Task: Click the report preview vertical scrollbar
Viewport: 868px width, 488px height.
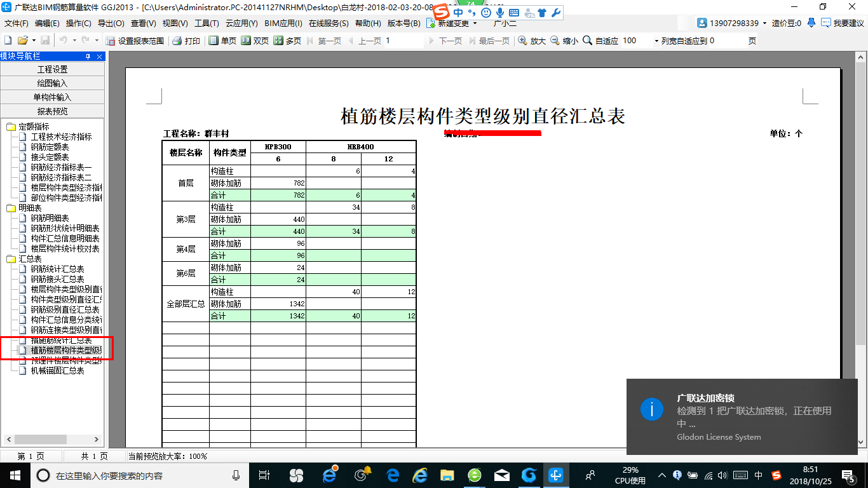Action: tap(860, 248)
